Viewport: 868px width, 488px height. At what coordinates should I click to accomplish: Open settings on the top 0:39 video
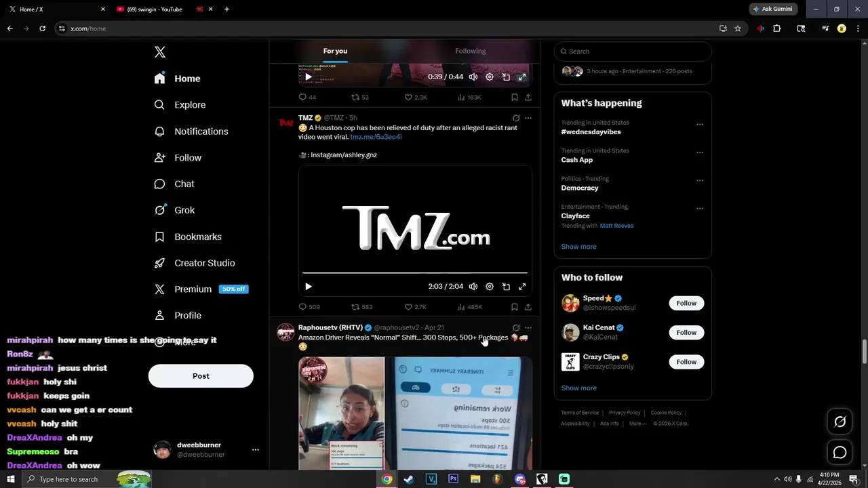coord(490,77)
